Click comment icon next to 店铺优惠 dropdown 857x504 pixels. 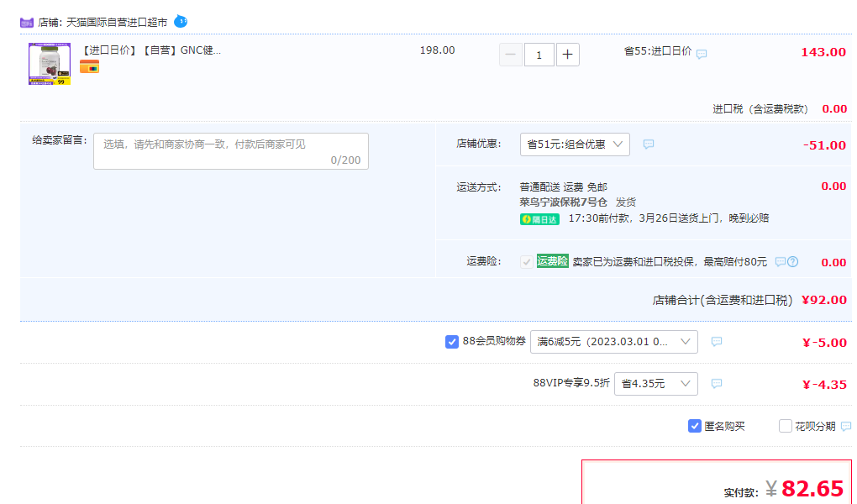coord(649,144)
